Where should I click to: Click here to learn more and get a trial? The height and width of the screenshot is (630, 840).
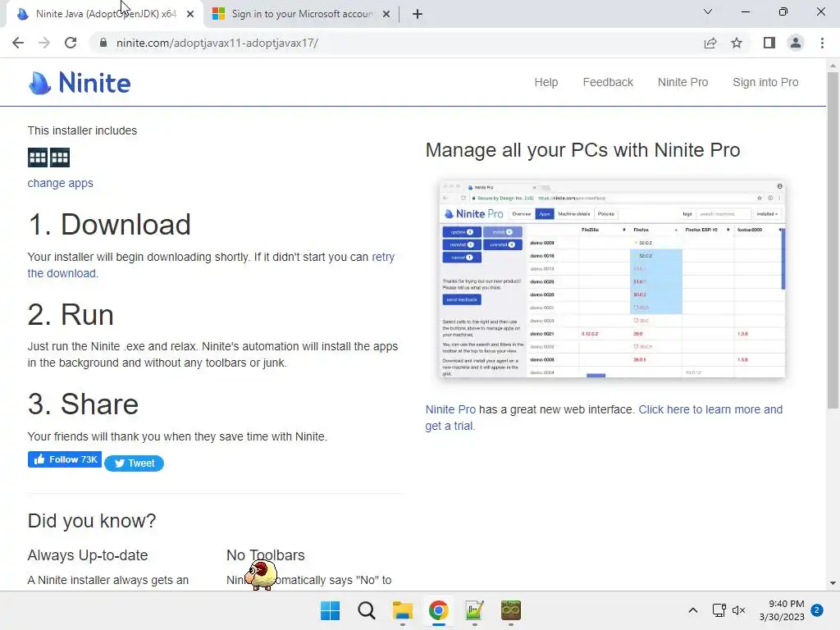tap(710, 409)
